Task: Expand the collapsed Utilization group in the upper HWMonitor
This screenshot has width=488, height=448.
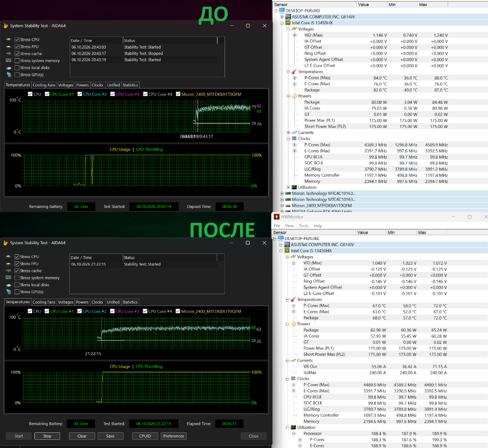Action: [288, 187]
